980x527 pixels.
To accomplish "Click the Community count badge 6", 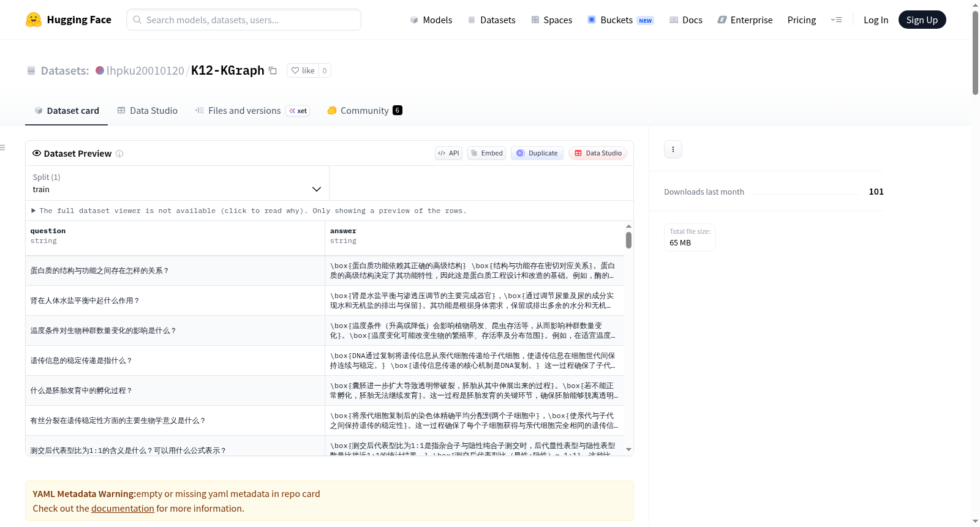I will point(398,110).
